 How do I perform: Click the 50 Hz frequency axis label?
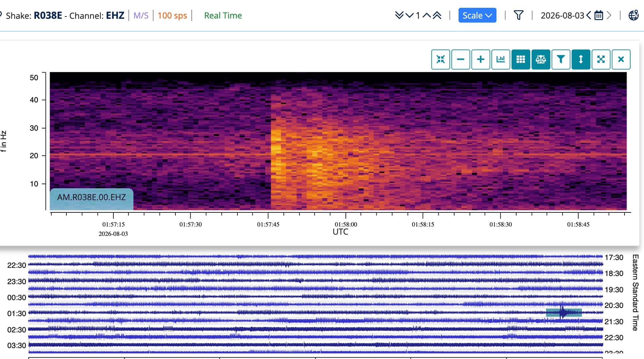click(34, 78)
